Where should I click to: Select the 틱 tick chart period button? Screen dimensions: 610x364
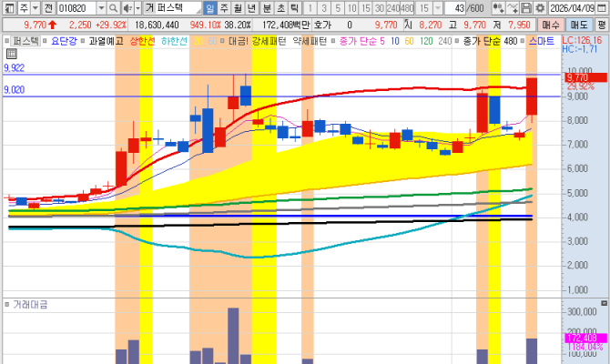(x=295, y=7)
